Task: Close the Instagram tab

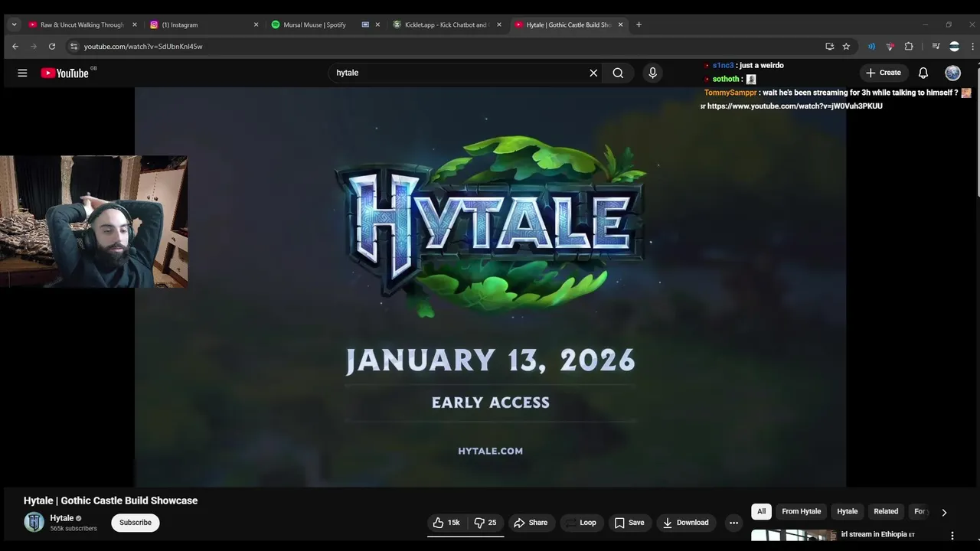Action: click(x=256, y=24)
